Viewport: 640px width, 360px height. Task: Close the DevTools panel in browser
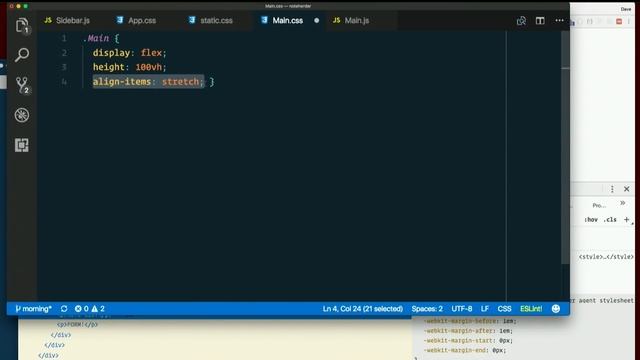627,189
